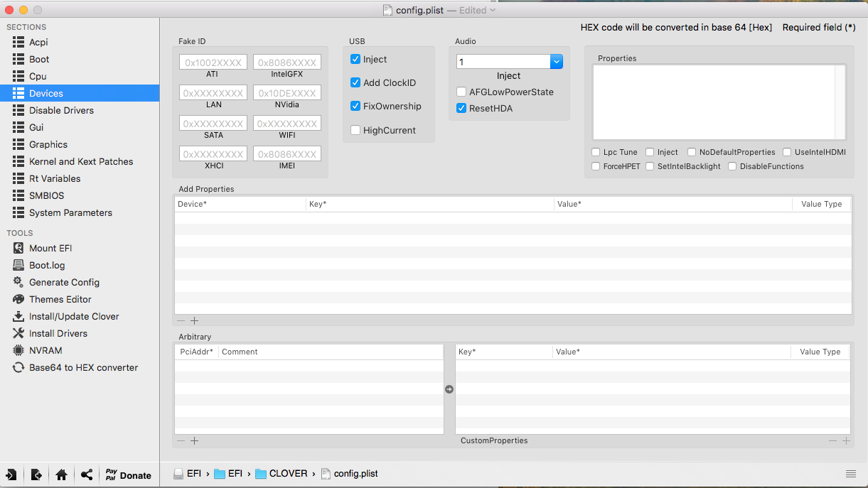The height and width of the screenshot is (488, 868).
Task: Click the XHCI Fake ID field
Action: [x=213, y=153]
